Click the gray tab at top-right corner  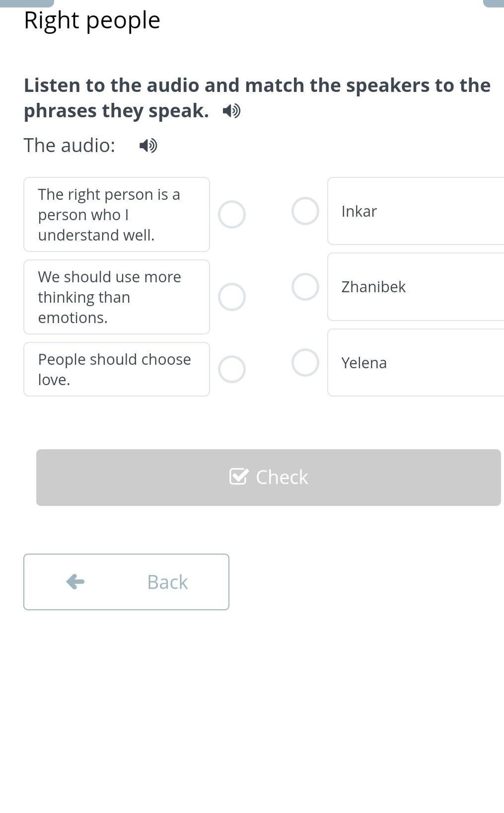pos(494,3)
